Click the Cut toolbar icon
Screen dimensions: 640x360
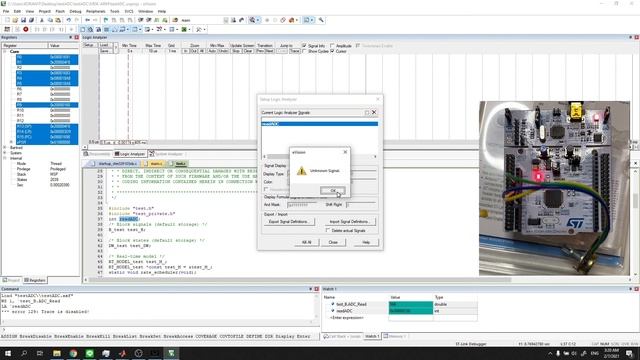point(42,20)
